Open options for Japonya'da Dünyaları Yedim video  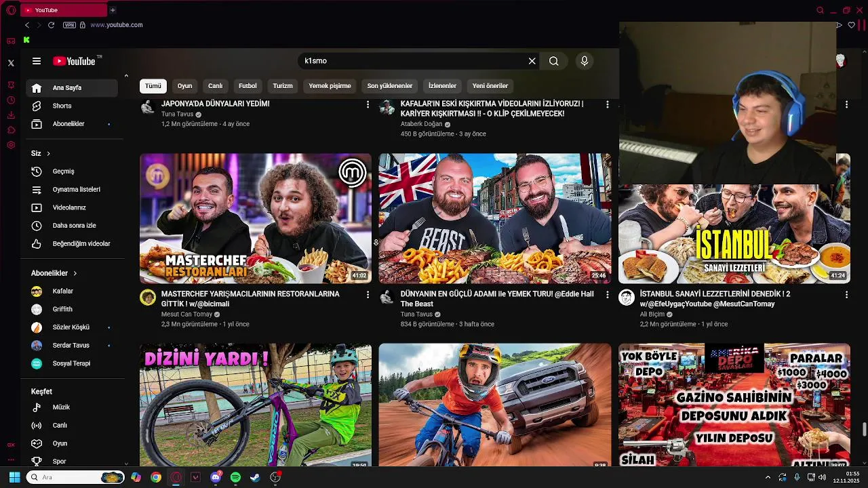coord(368,104)
